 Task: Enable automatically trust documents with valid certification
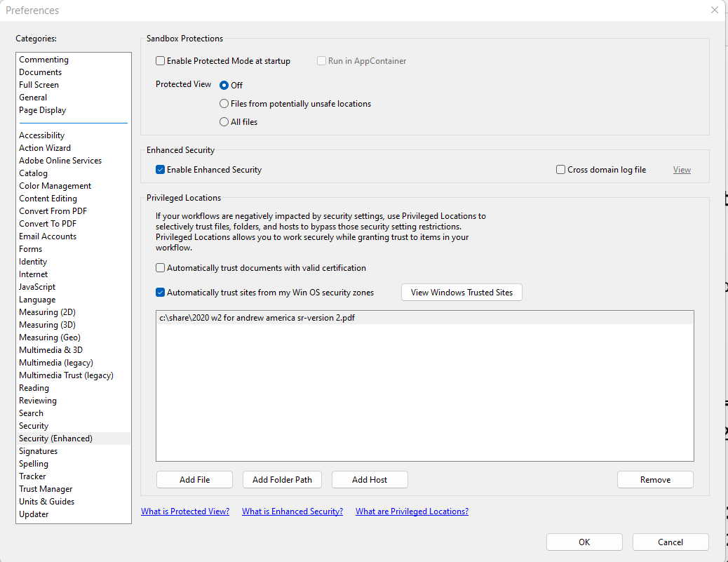tap(160, 267)
